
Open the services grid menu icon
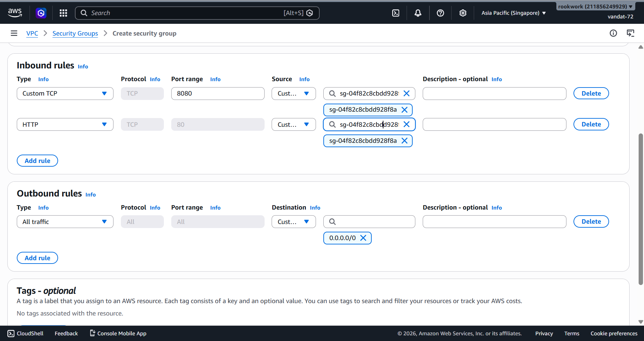click(x=63, y=13)
